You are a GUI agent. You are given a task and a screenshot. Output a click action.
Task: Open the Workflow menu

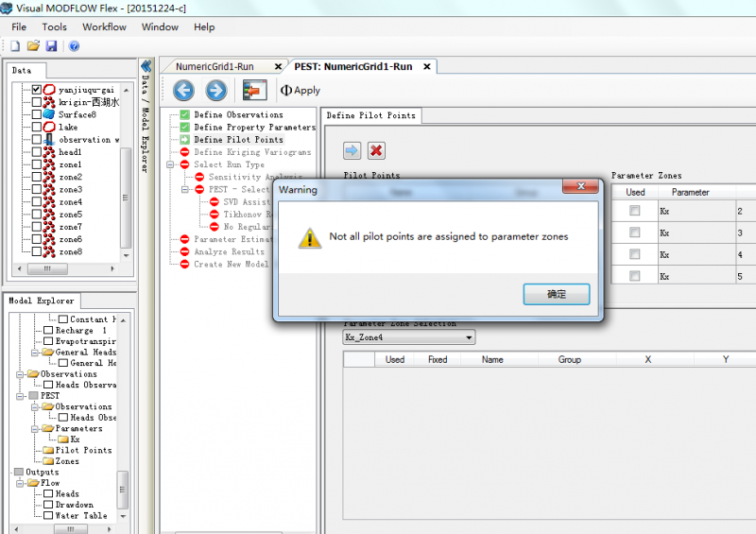tap(104, 27)
